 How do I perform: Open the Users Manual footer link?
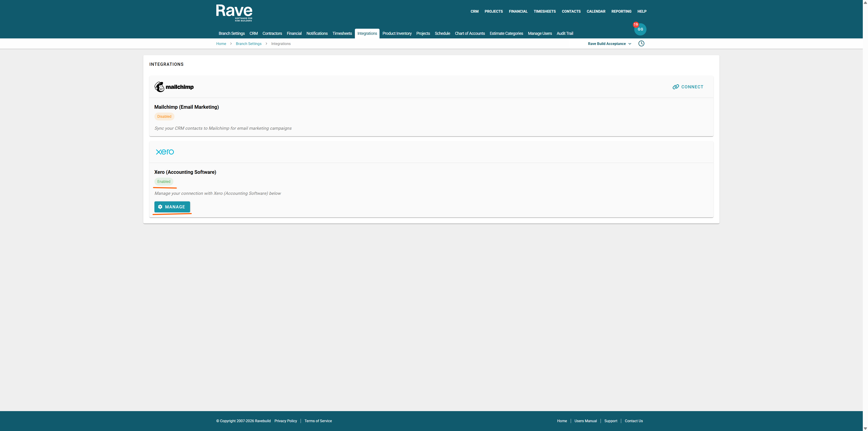coord(585,421)
